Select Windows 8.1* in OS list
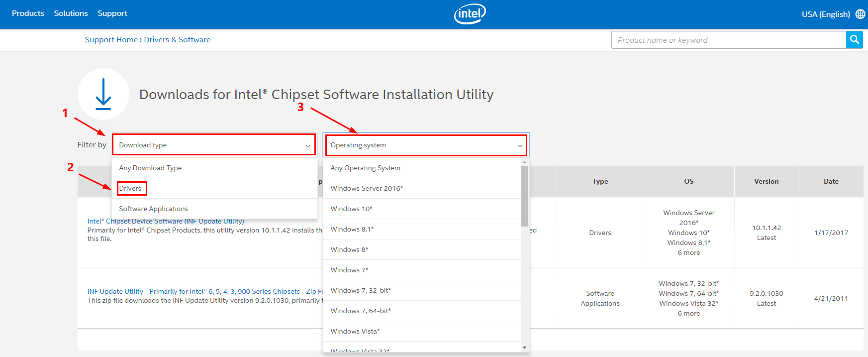This screenshot has height=357, width=868. [422, 230]
